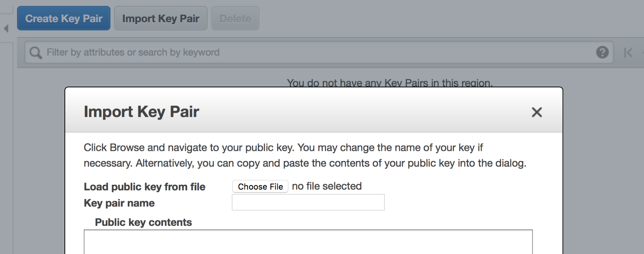The height and width of the screenshot is (254, 644).
Task: Click the magnifying glass search icon
Action: pos(36,53)
